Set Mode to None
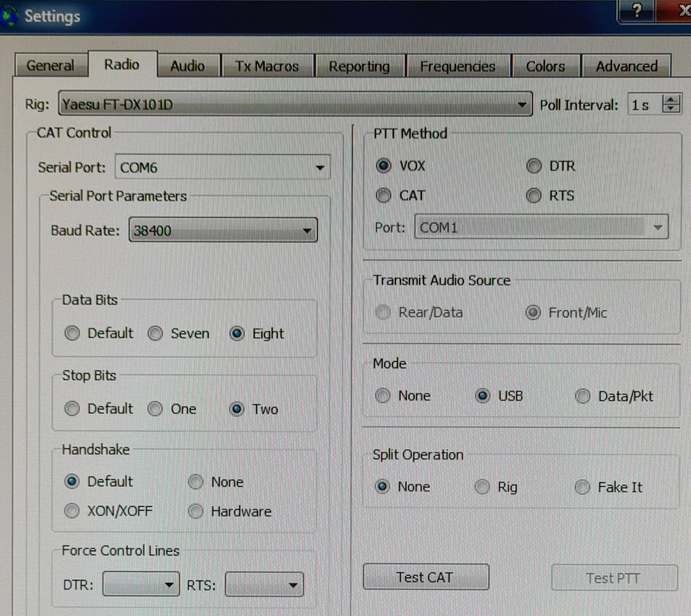691x616 pixels. [403, 396]
